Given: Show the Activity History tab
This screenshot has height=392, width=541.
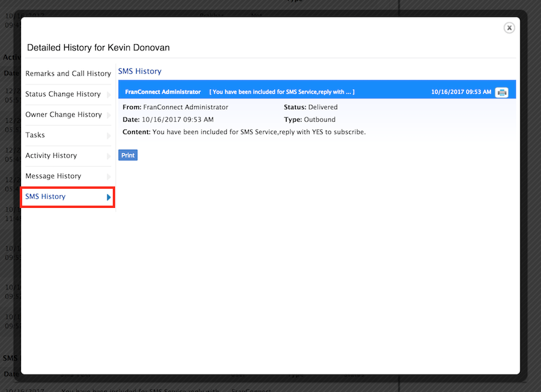Looking at the screenshot, I should coord(68,155).
